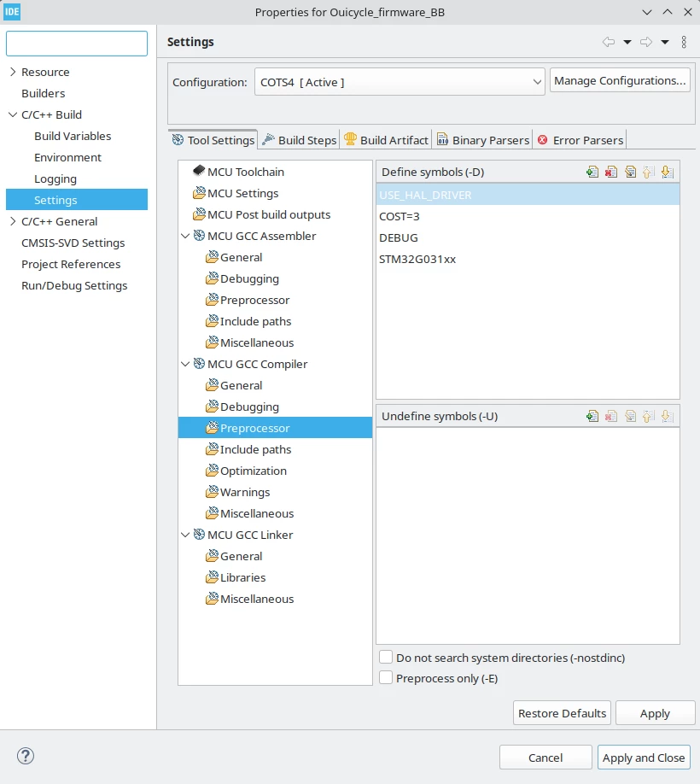
Task: Delete icon in Undefine symbols toolbar
Action: (x=611, y=416)
